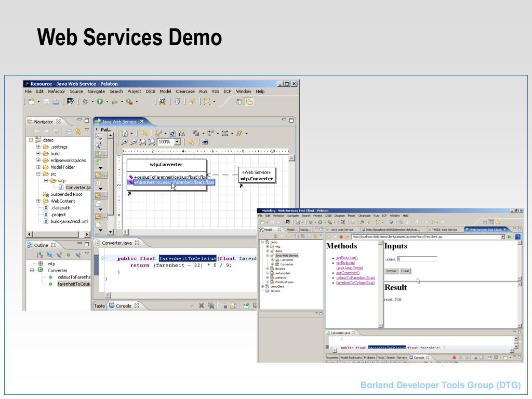Viewport: 532px width, 399px height.
Task: Click the green Go arrow beside the Test Client URL
Action: coord(510,237)
